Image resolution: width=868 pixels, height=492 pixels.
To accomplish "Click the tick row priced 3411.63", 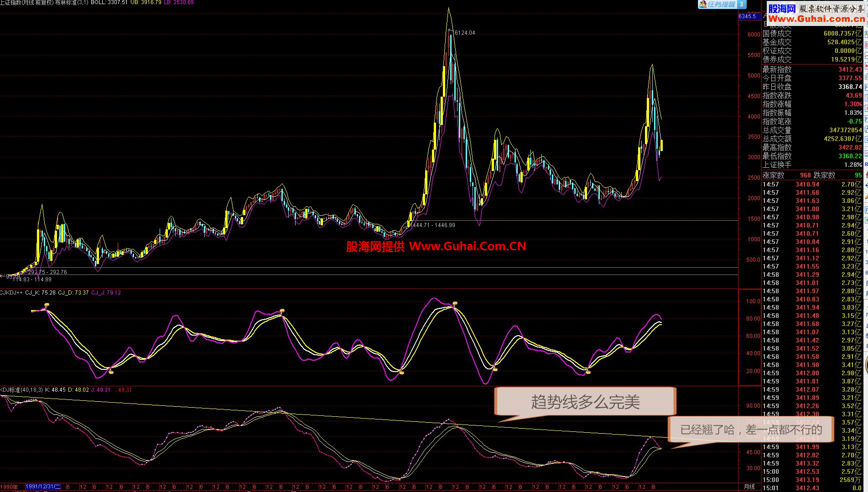I will pyautogui.click(x=812, y=201).
